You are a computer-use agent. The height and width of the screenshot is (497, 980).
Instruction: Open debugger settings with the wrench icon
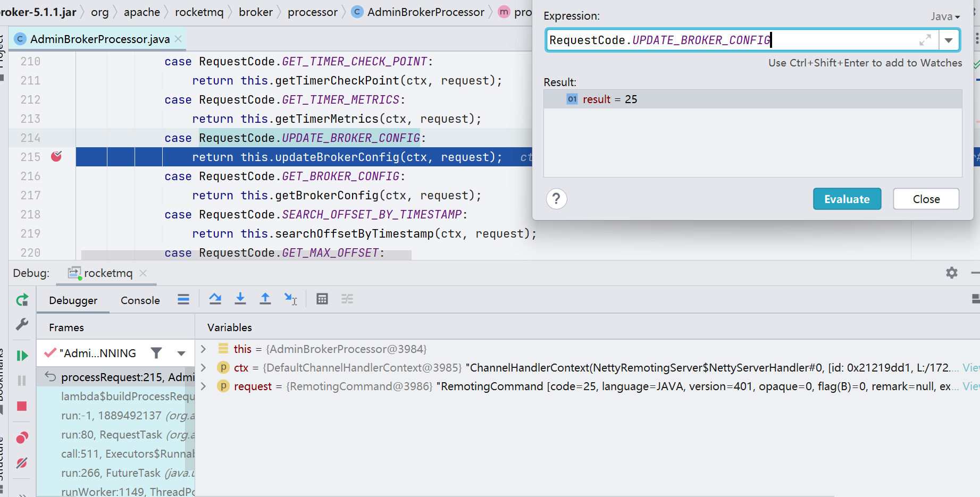click(22, 324)
